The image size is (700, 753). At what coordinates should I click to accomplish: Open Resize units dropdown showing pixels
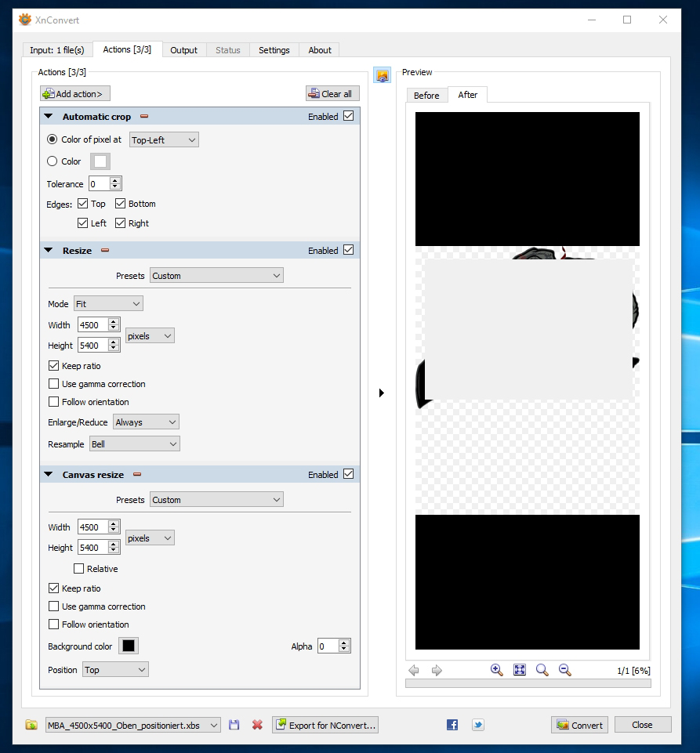pos(150,335)
